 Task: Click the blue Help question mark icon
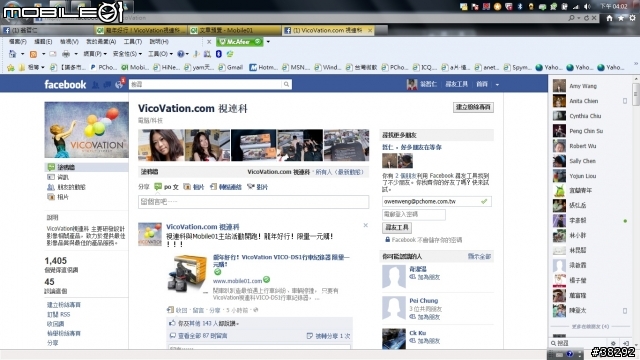click(x=181, y=54)
